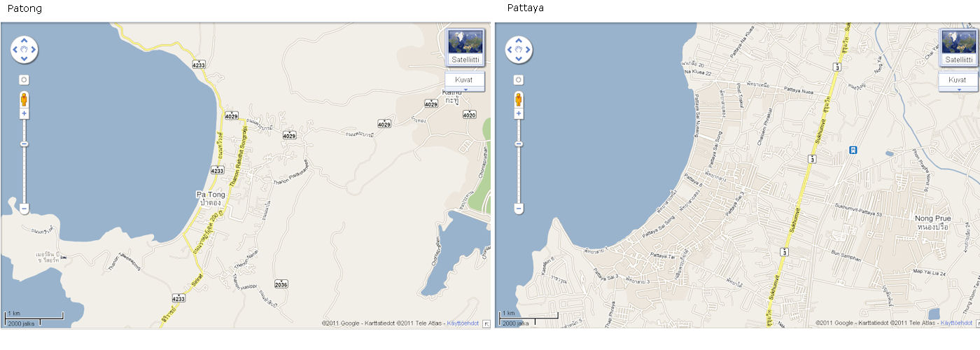Screen dimensions: 980x350
Task: Pan the Pattaya map right
Action: point(527,50)
